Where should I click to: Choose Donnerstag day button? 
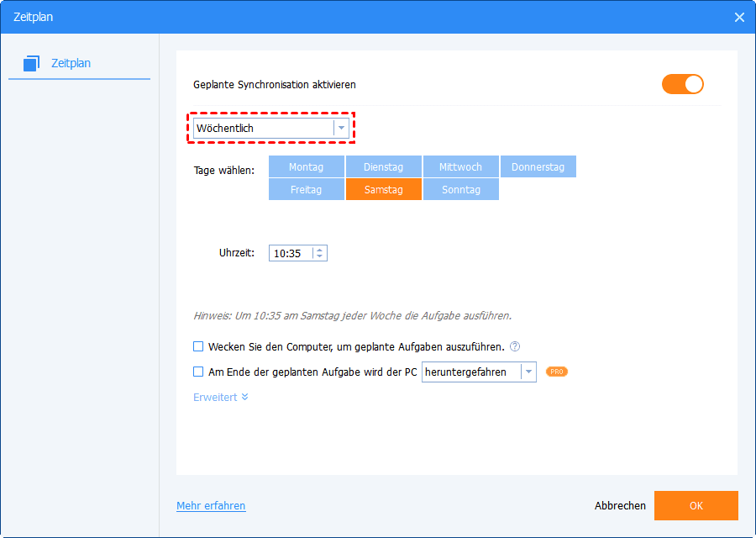tap(538, 167)
